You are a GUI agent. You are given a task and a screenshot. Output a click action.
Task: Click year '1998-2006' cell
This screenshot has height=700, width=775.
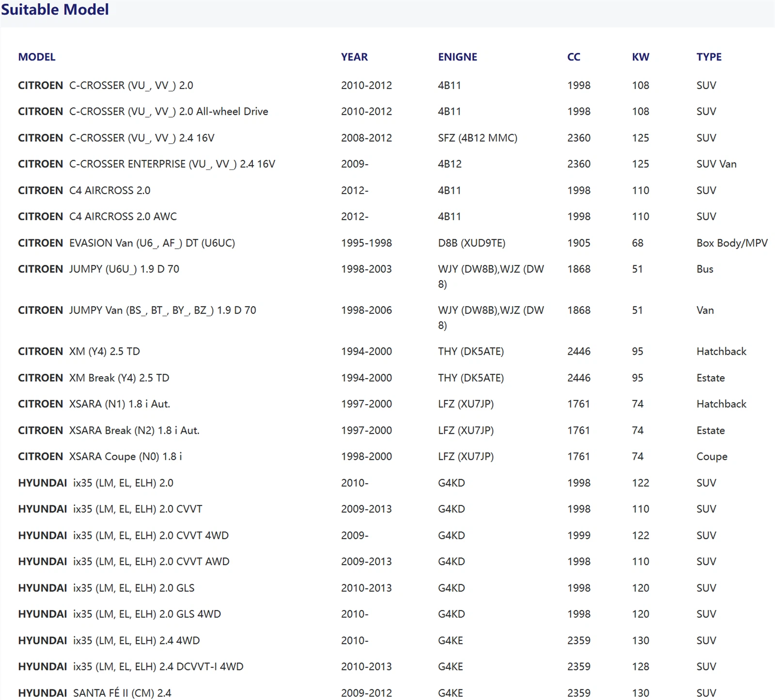(x=366, y=310)
